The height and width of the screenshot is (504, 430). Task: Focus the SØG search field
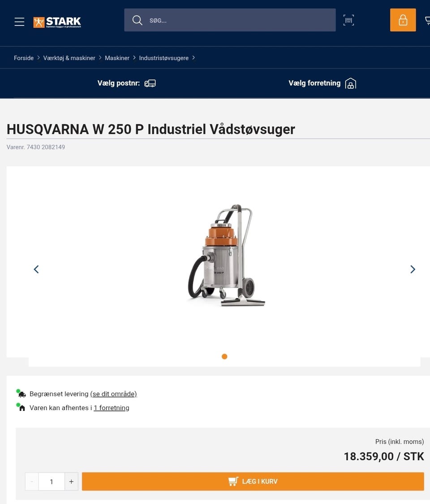[x=230, y=20]
